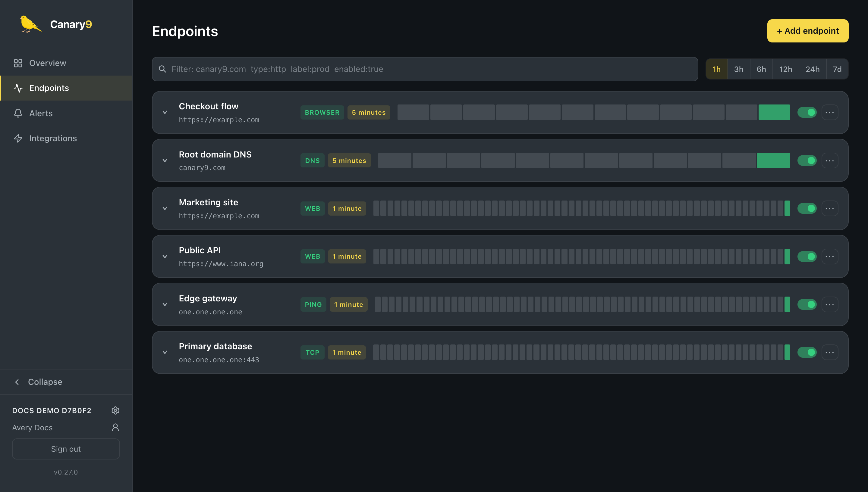Image resolution: width=868 pixels, height=492 pixels.
Task: Click the Sign out button
Action: pos(66,449)
